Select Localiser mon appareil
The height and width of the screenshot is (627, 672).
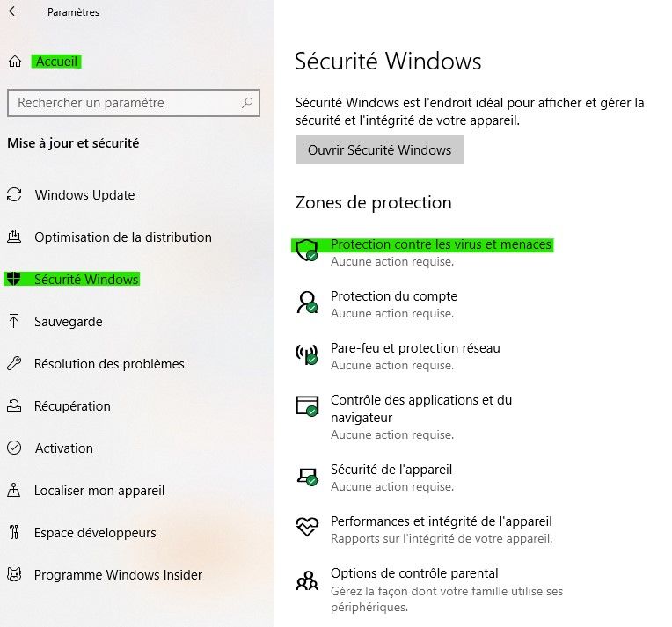click(x=99, y=491)
